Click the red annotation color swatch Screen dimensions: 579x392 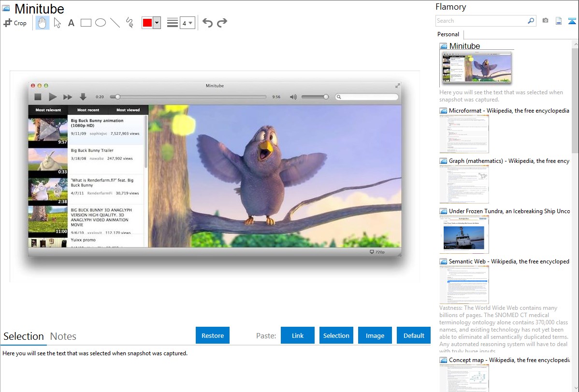coord(147,23)
